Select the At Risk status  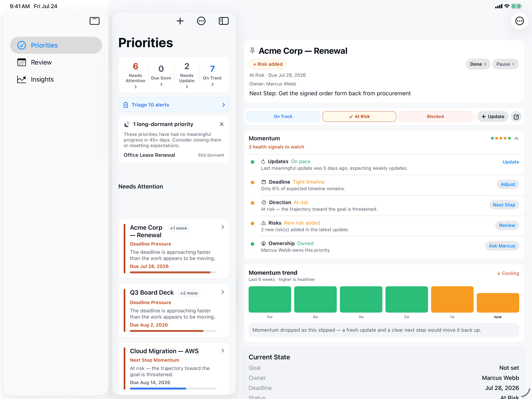[359, 116]
